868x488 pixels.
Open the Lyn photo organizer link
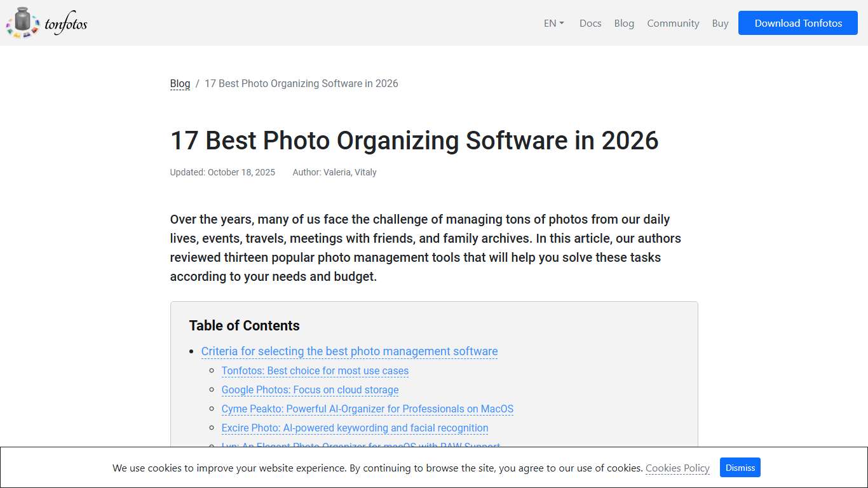click(x=360, y=445)
